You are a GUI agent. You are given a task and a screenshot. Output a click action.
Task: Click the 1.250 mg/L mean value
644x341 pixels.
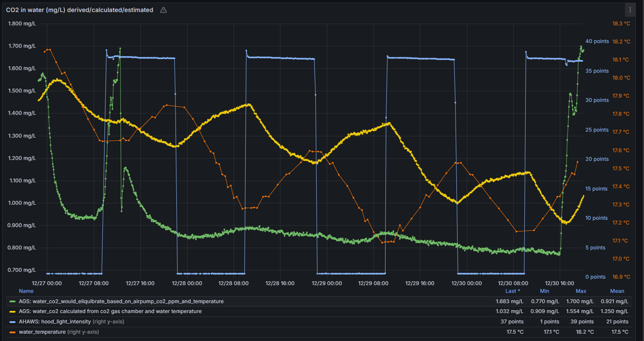[x=614, y=311]
